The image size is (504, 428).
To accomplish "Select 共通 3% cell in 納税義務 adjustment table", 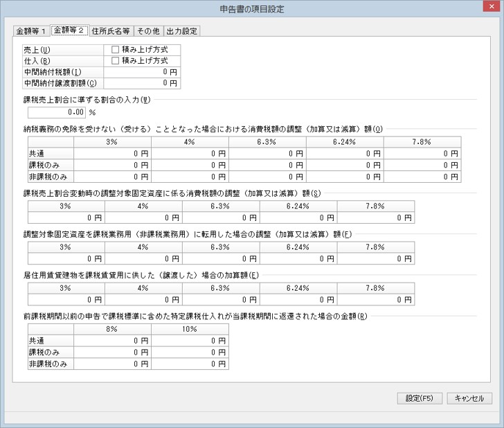I will 112,153.
